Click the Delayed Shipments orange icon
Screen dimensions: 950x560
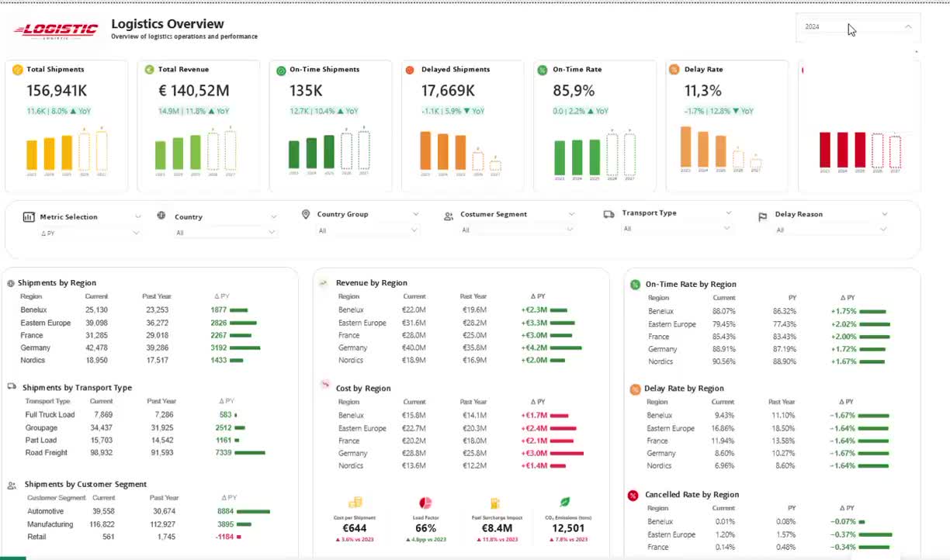pyautogui.click(x=410, y=70)
